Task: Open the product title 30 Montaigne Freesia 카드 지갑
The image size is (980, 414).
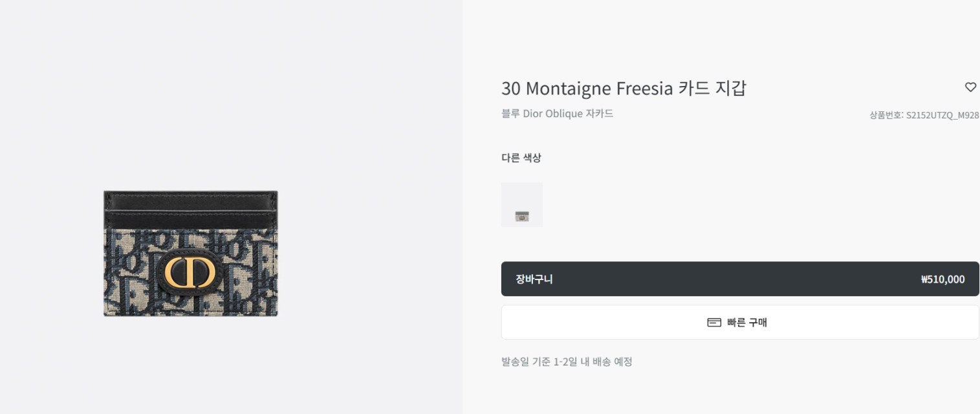Action: point(624,88)
